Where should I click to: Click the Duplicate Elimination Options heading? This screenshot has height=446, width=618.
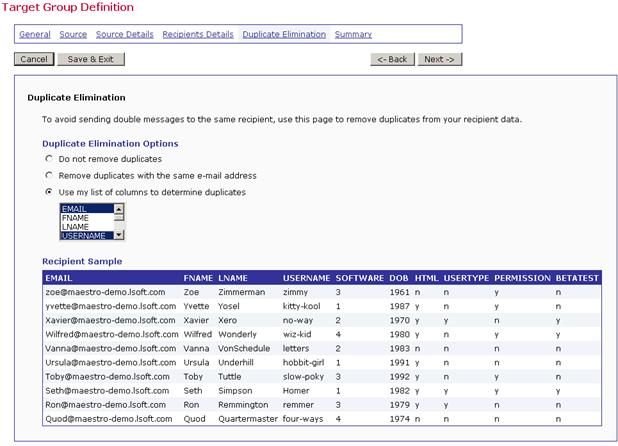tap(110, 144)
